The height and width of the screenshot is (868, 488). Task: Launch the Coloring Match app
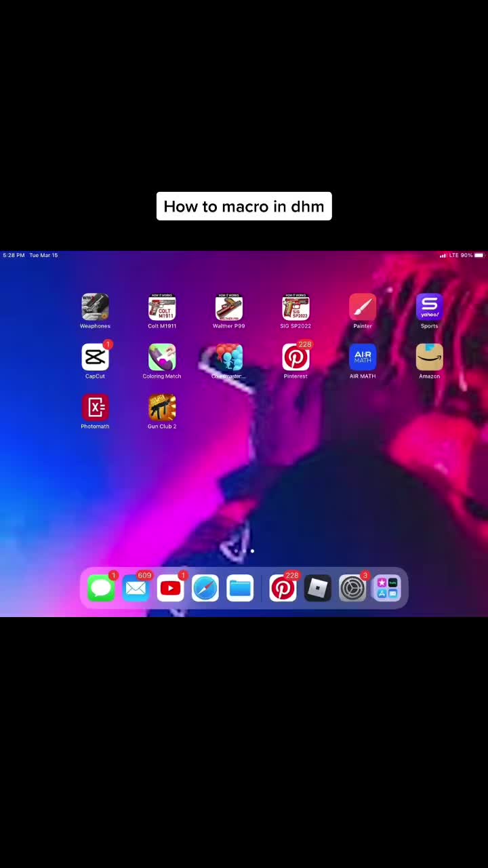pyautogui.click(x=162, y=357)
